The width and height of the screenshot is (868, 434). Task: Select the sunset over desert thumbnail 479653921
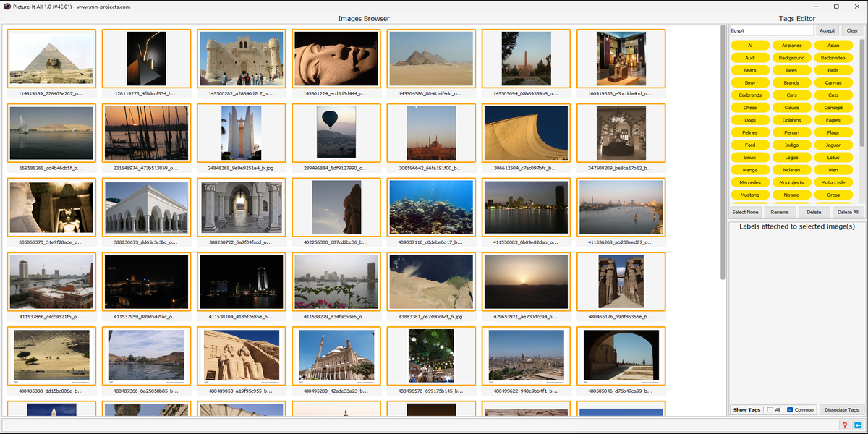pos(526,282)
